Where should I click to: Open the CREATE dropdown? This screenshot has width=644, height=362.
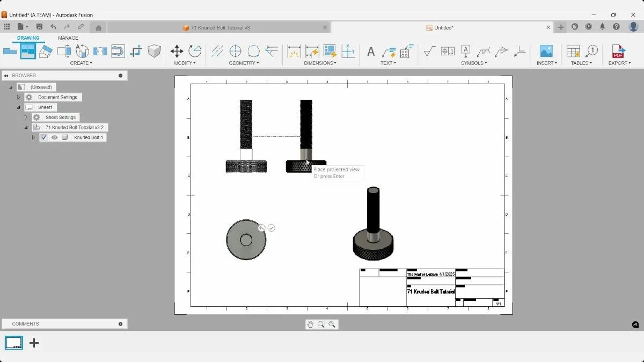click(x=81, y=63)
